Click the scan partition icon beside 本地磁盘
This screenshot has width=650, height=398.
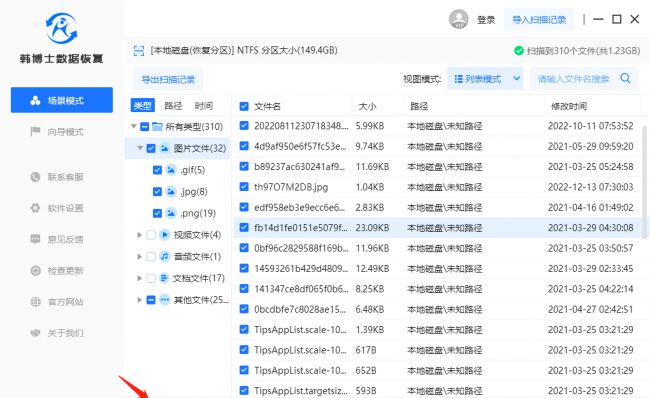pyautogui.click(x=138, y=51)
